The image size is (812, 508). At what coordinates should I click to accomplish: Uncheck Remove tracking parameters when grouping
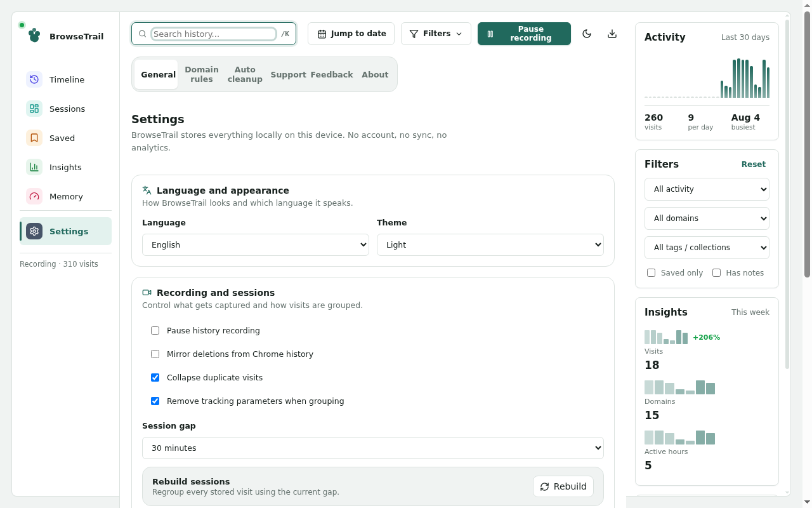155,401
